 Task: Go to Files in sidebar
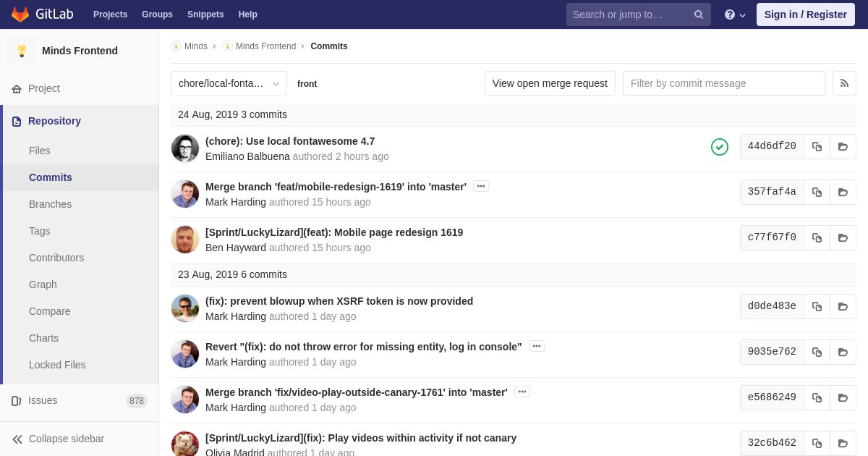[40, 151]
